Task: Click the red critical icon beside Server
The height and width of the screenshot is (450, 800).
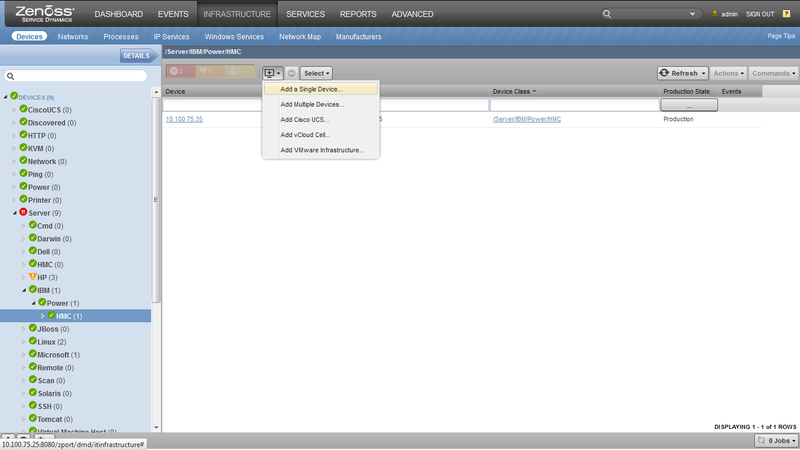Action: pos(23,212)
